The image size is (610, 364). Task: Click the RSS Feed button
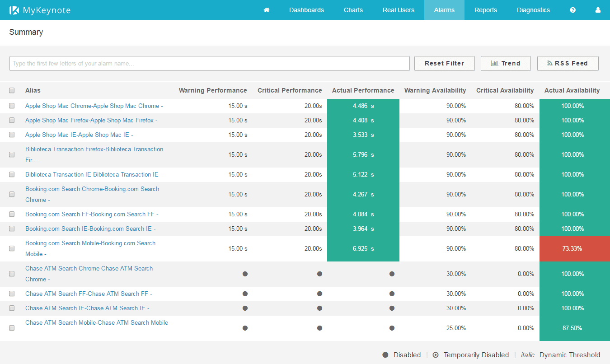[568, 63]
